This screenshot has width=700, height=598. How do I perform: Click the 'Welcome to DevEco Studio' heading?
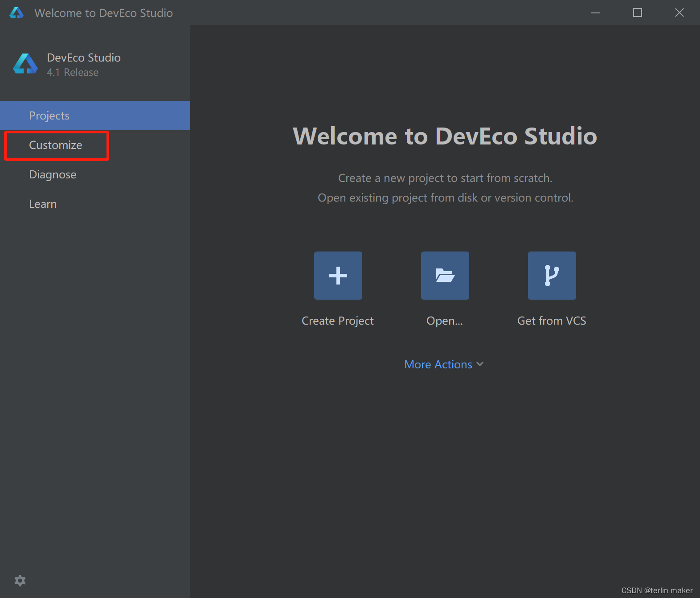point(445,136)
